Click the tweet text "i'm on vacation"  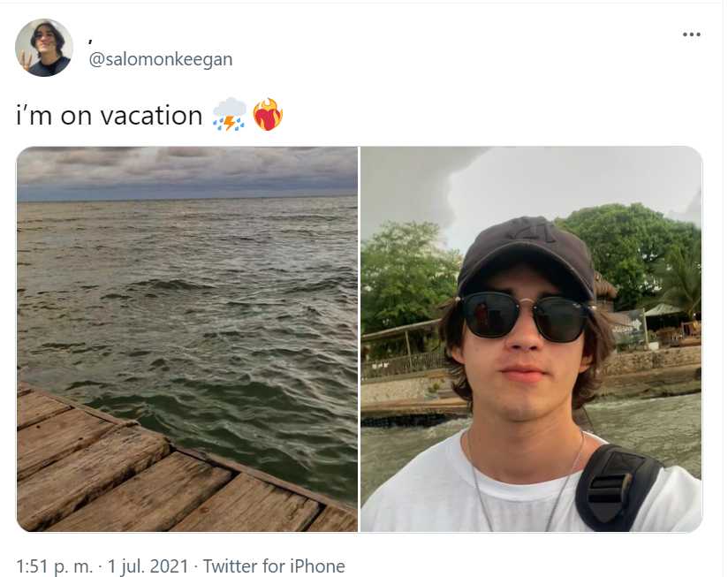(110, 116)
